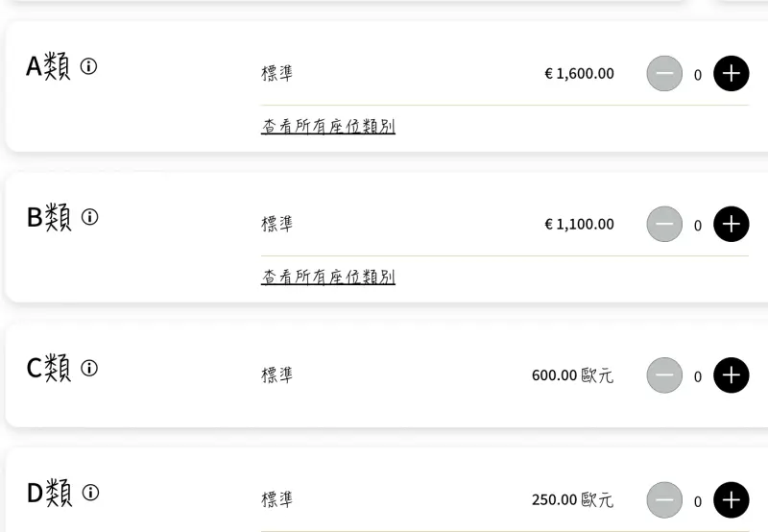Open 查看所有座位類別 link under B類
This screenshot has height=532, width=768.
(328, 277)
